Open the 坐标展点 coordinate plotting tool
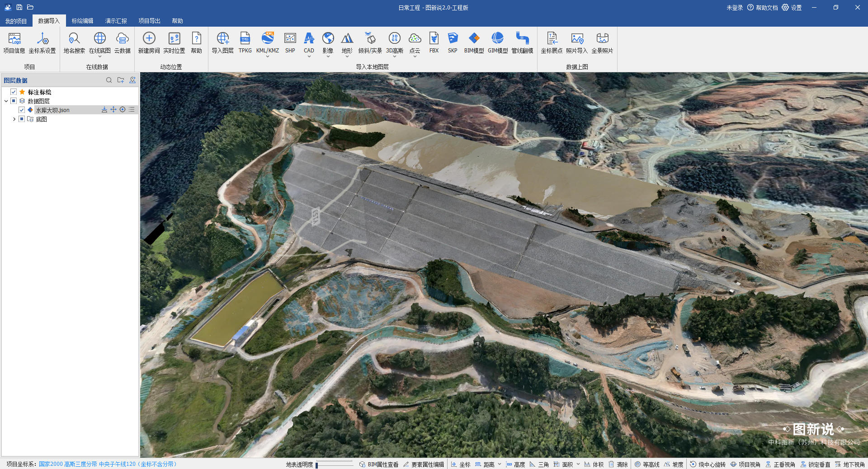 point(552,43)
